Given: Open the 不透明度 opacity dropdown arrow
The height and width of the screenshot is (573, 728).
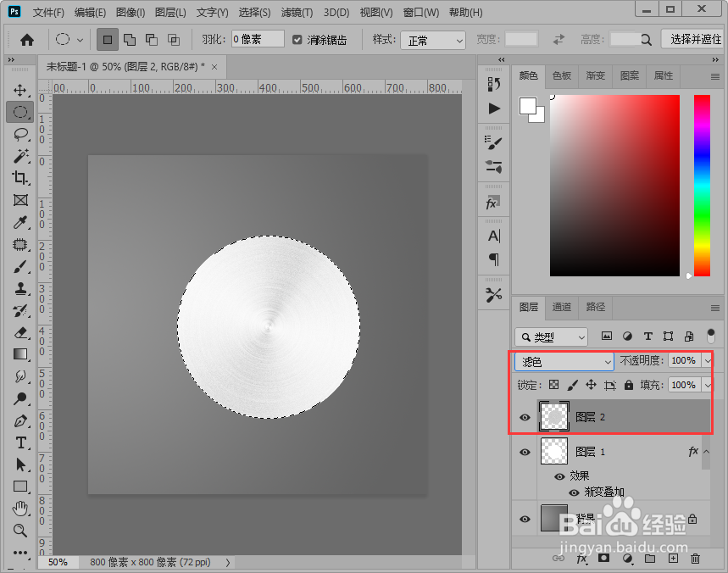Looking at the screenshot, I should click(x=708, y=361).
